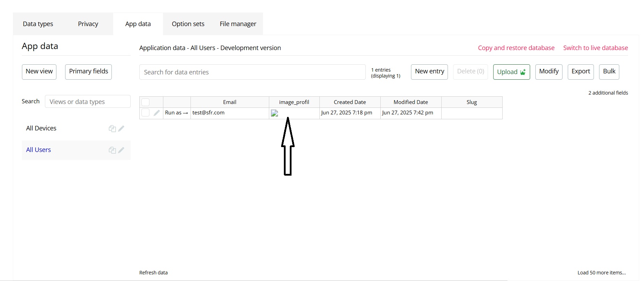Edit the test@sfr.com entry pencil
The height and width of the screenshot is (281, 644).
click(157, 113)
